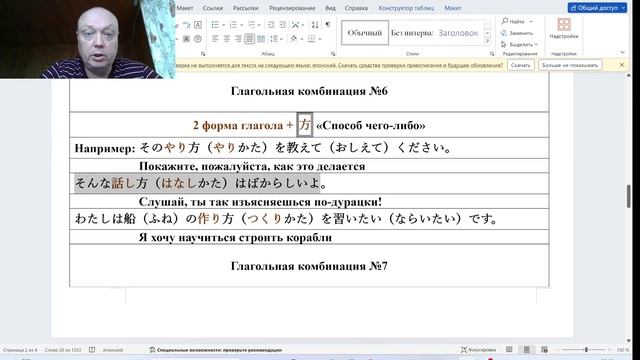Open the numbered list tool

point(233,25)
